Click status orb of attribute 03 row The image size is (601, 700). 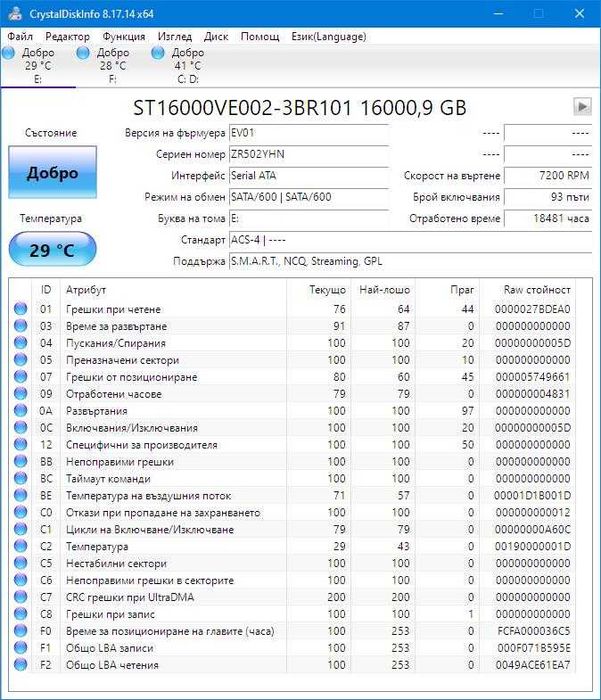tap(21, 326)
